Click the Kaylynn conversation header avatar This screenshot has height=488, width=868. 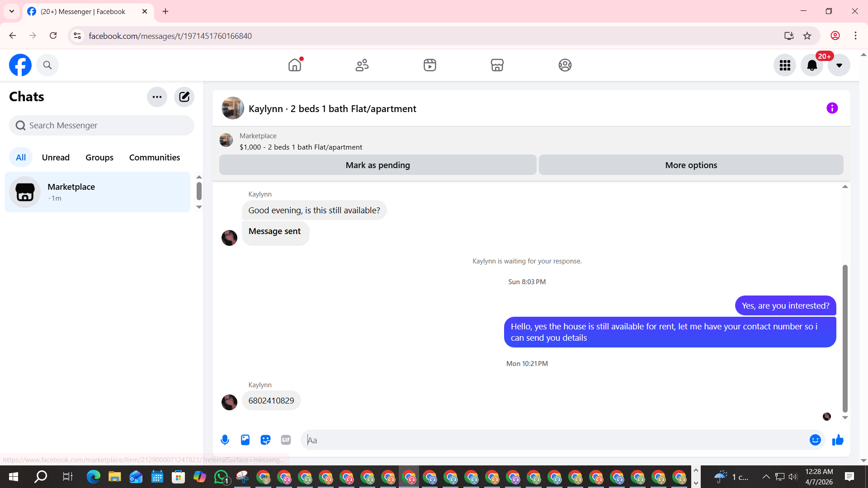[232, 108]
